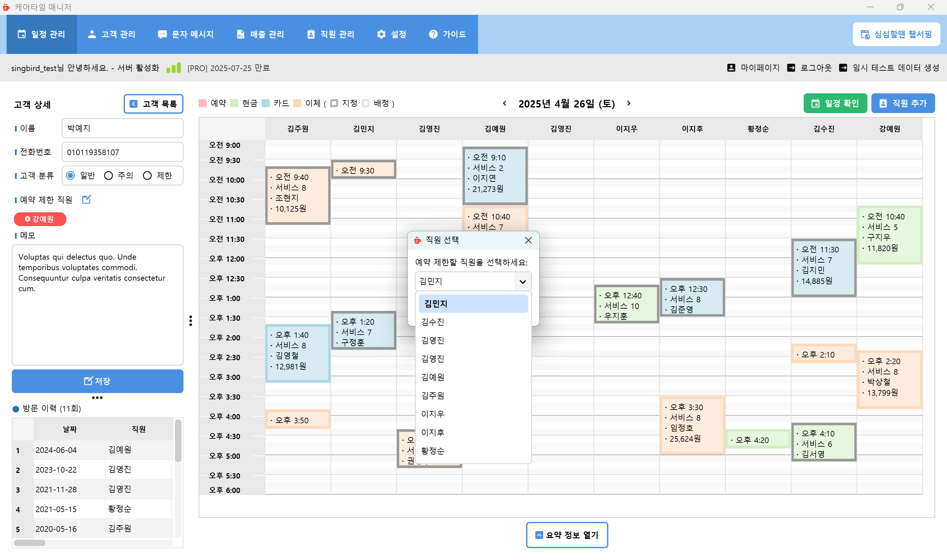Select the 일반 customer classification radio

(71, 175)
